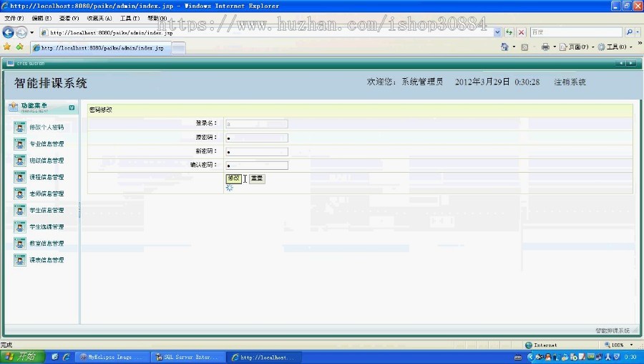Image resolution: width=644 pixels, height=364 pixels.
Task: Collapse the 功能菜单 panel with its arrow
Action: point(72,107)
